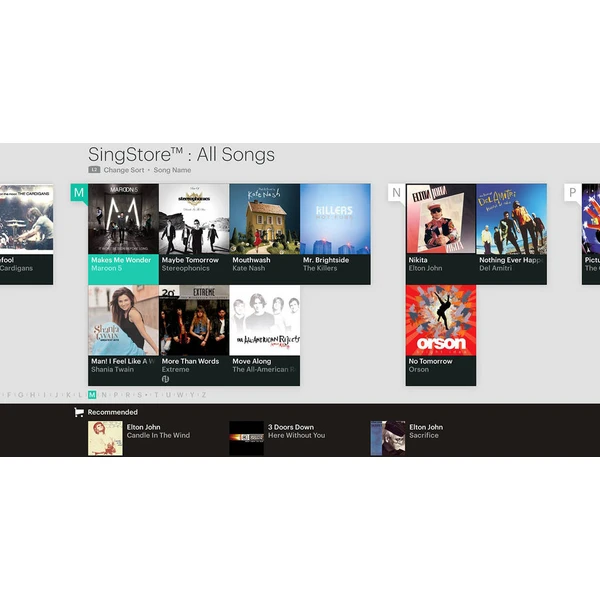Jump to letter G in alphabet bar
Screen dimensions: 600x600
click(x=21, y=395)
